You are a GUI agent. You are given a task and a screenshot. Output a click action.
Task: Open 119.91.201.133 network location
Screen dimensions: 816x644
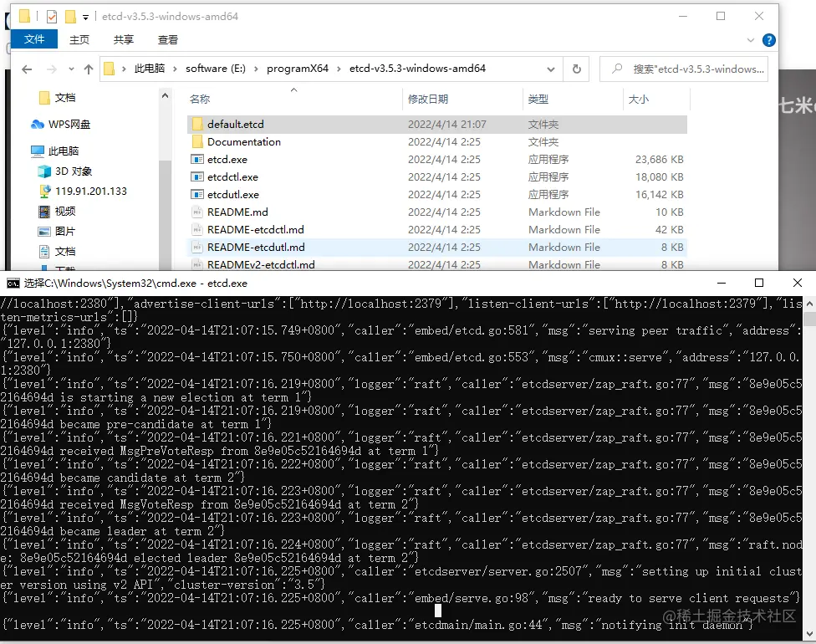click(x=84, y=191)
